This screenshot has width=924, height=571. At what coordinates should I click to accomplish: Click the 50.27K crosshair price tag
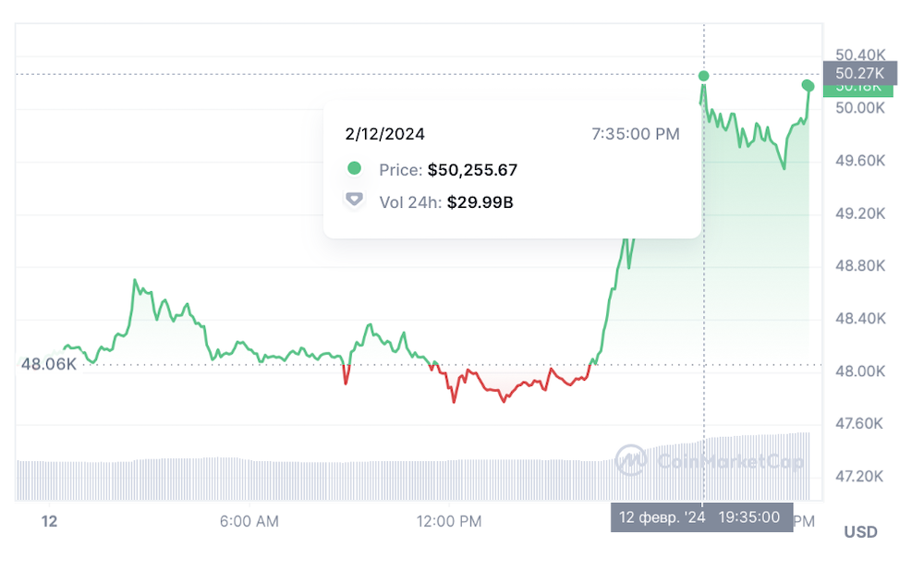click(x=859, y=73)
